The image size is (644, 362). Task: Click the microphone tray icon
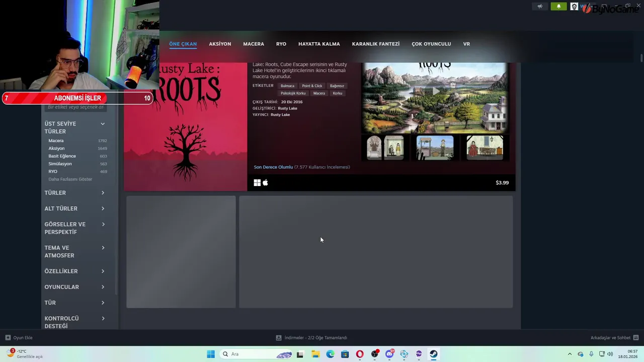tap(591, 354)
